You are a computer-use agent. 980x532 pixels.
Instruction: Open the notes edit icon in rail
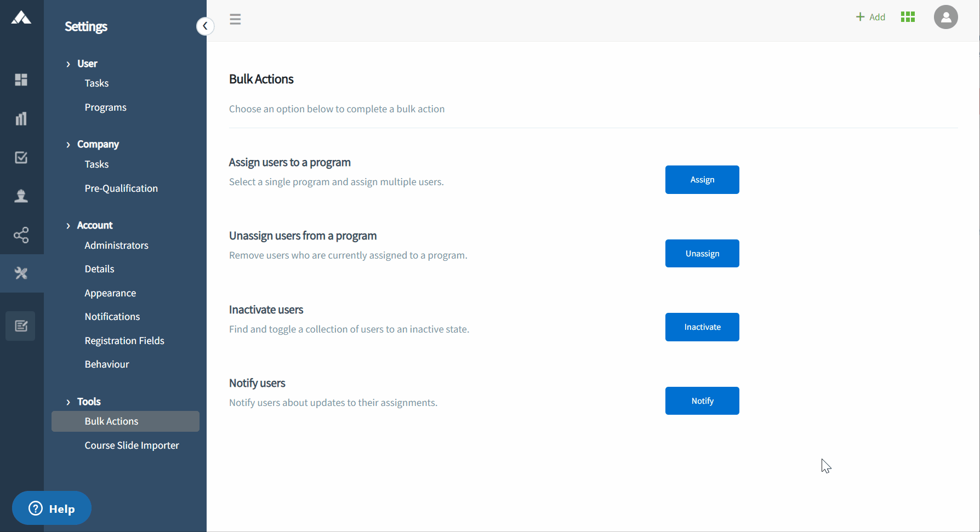21,326
